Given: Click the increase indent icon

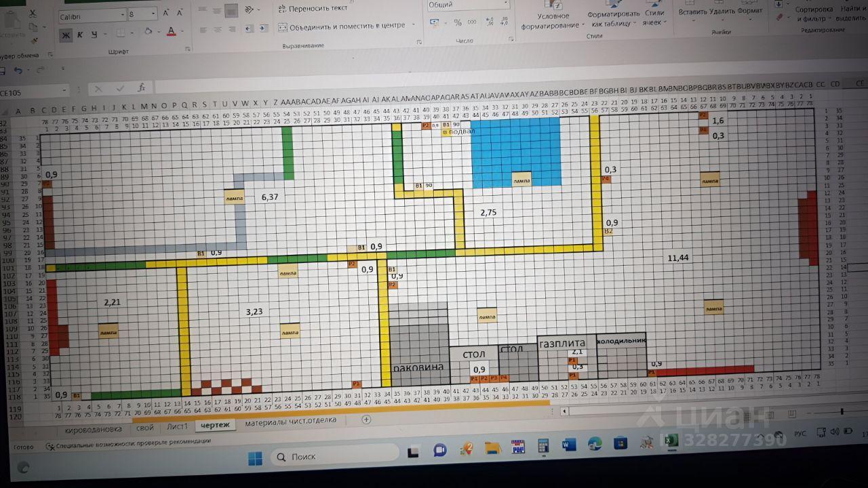Looking at the screenshot, I should tap(260, 28).
